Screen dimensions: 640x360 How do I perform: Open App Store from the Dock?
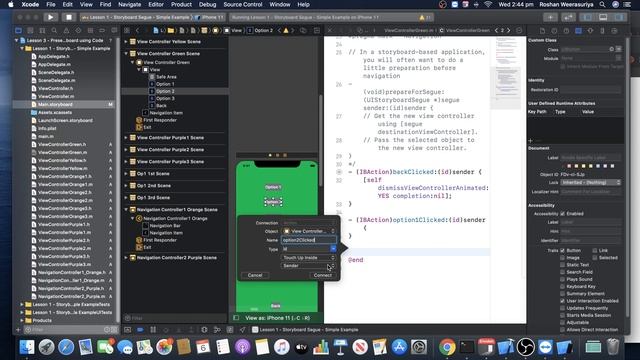(x=399, y=347)
